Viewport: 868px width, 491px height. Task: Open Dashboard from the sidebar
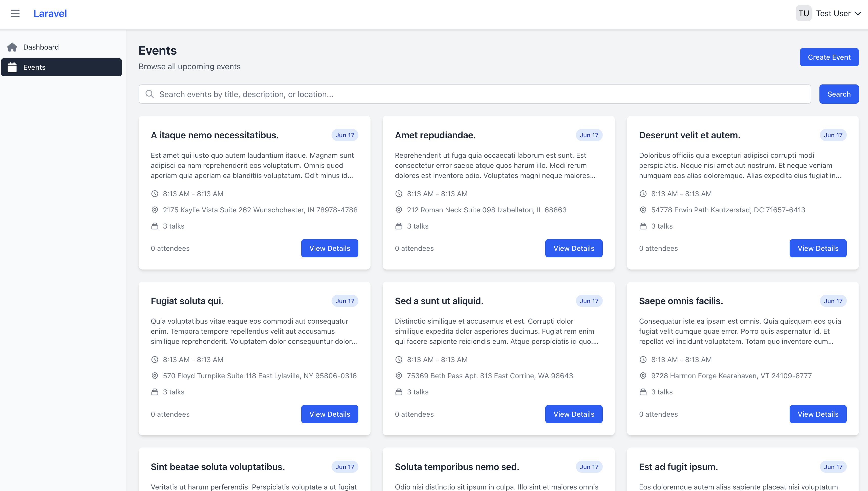(61, 47)
